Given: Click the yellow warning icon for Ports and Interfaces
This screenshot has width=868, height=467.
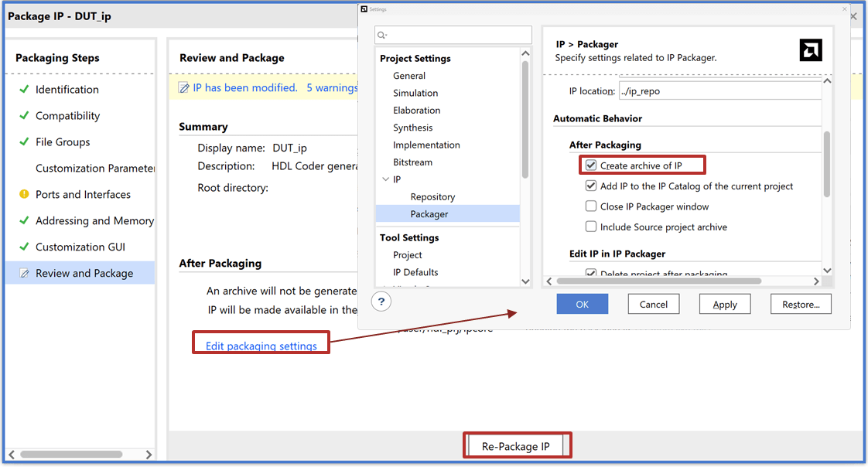Looking at the screenshot, I should (x=24, y=195).
